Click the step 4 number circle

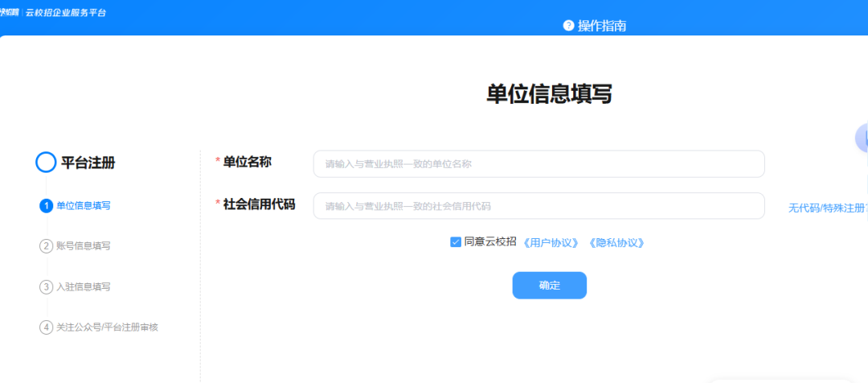point(47,327)
